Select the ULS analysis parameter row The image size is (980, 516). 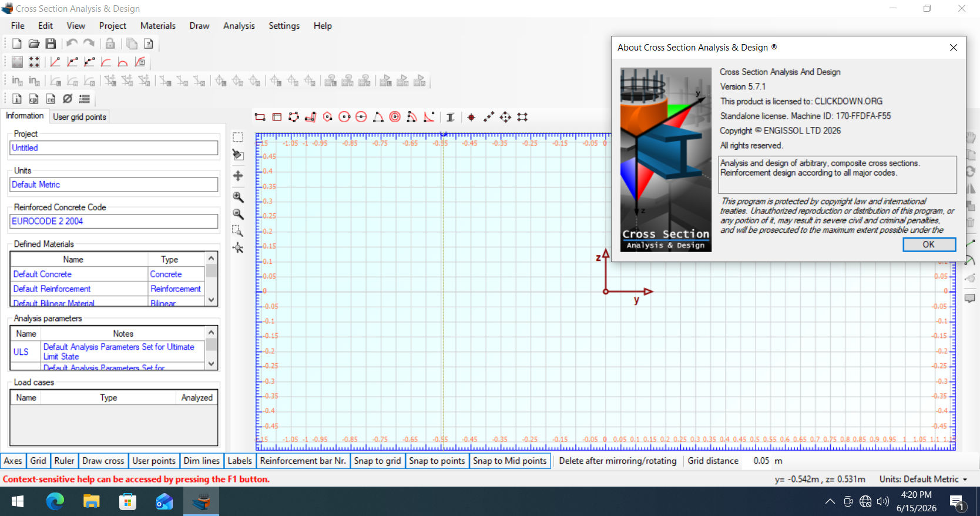[108, 352]
